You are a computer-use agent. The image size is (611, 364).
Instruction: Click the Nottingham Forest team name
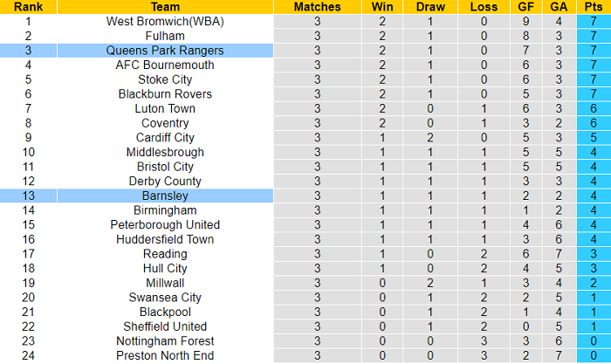pos(165,341)
